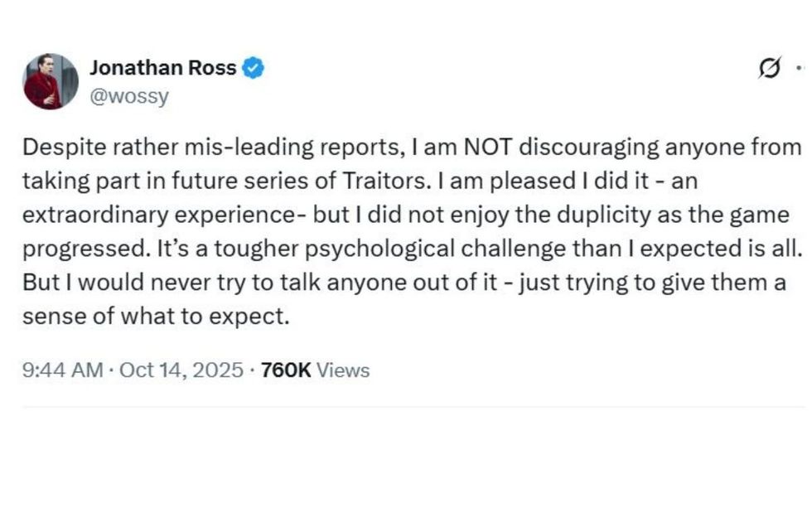Open Jonathan Ross's profile picture
Screen dimensions: 812x508
[x=50, y=81]
